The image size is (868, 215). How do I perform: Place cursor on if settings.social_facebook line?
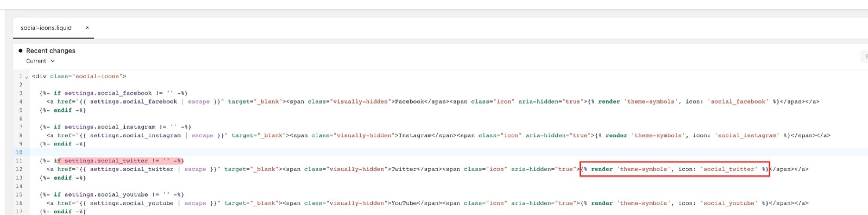pos(113,93)
